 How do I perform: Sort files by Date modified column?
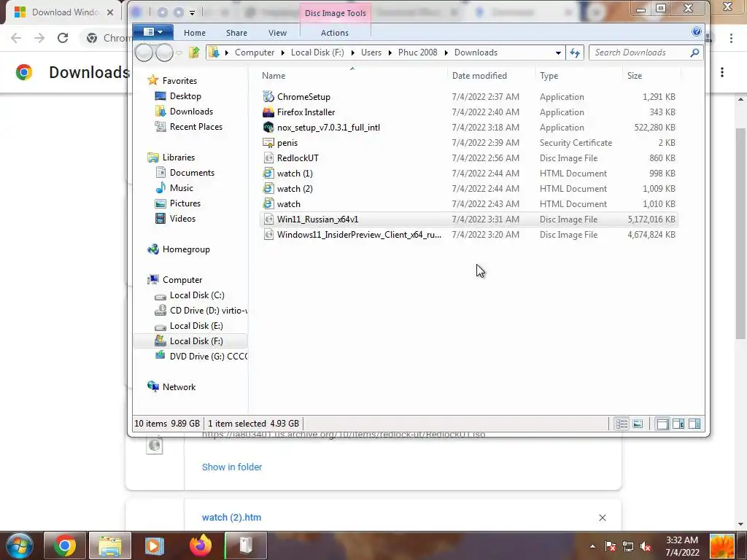tap(479, 76)
